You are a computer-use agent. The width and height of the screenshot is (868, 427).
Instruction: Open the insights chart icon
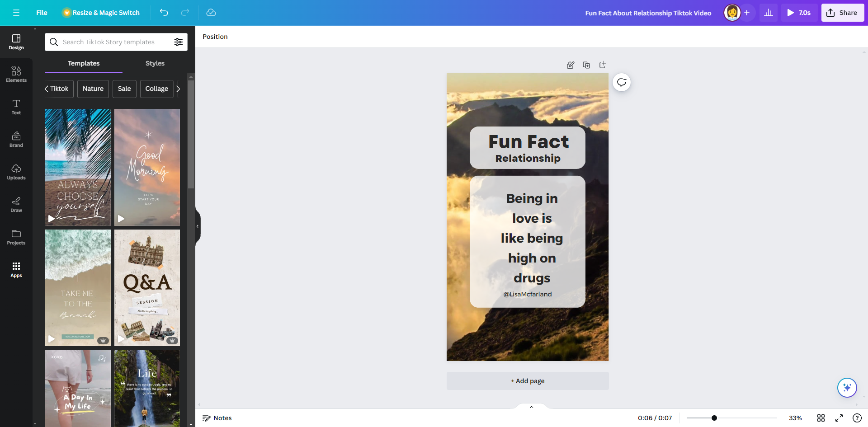[x=769, y=13]
